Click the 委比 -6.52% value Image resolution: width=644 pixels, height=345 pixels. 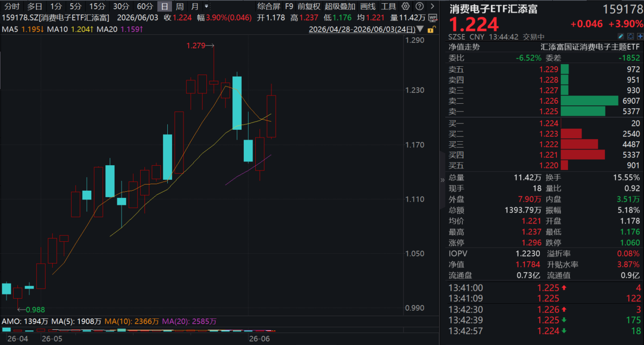point(529,58)
